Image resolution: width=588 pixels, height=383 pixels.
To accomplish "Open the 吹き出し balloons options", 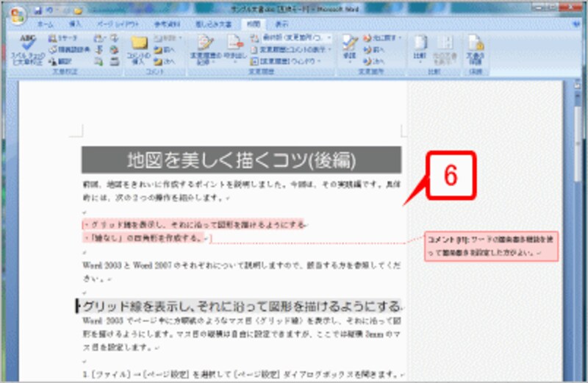I will [x=234, y=50].
